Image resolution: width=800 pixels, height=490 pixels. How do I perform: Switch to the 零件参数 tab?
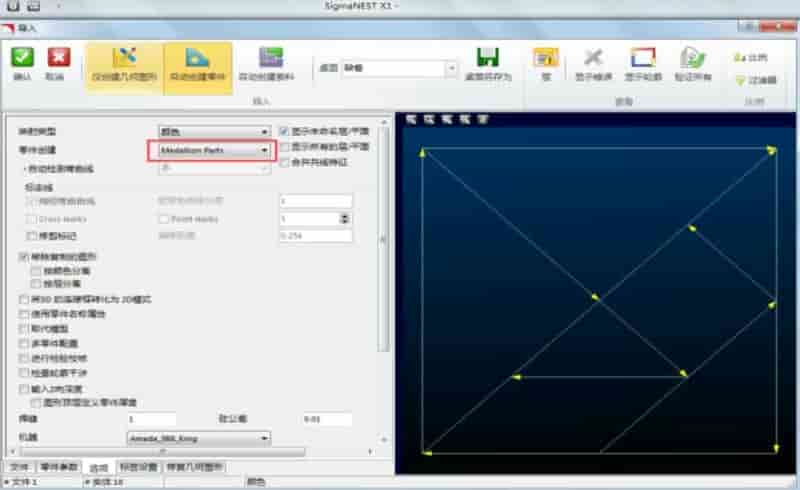coord(59,467)
